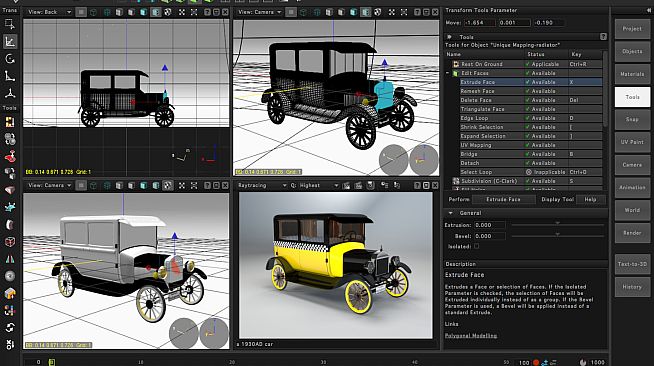Click help question mark in Back view header

click(x=207, y=12)
